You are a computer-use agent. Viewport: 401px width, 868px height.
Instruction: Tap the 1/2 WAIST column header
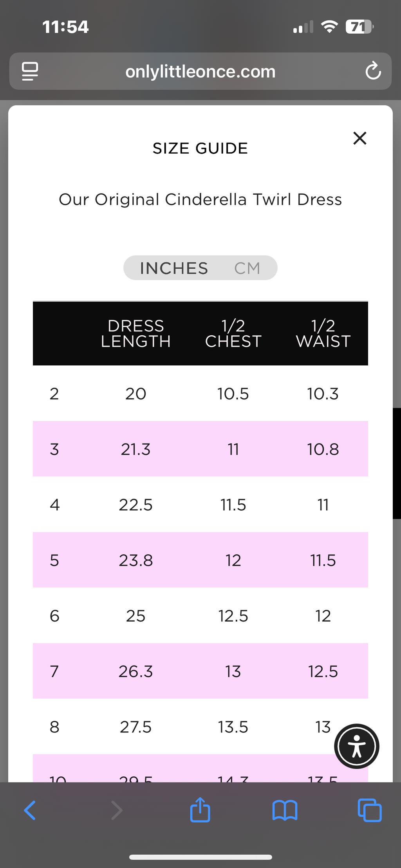click(323, 333)
